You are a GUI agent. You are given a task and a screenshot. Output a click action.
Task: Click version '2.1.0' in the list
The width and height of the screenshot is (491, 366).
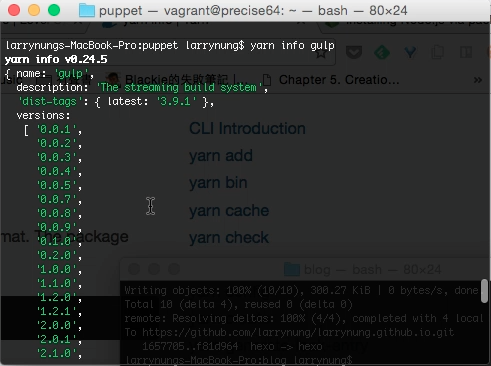pos(57,353)
